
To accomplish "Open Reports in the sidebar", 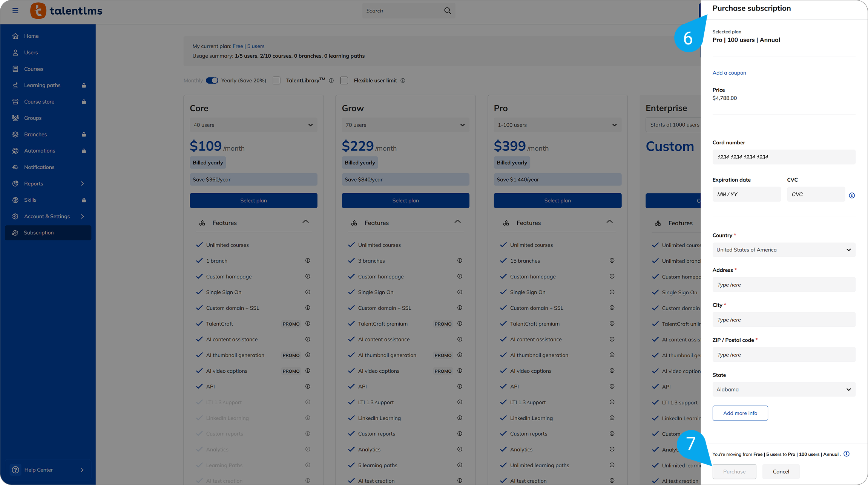I will (34, 184).
